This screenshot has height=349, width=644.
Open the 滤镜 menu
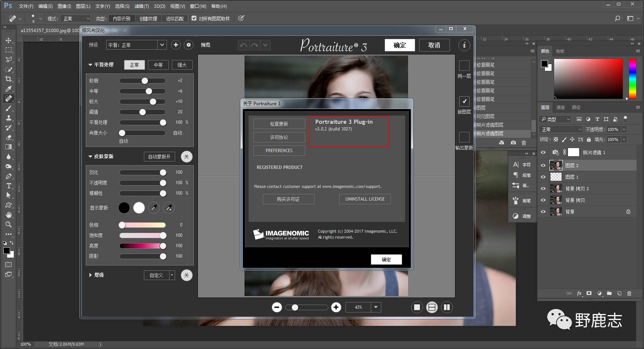pos(142,6)
